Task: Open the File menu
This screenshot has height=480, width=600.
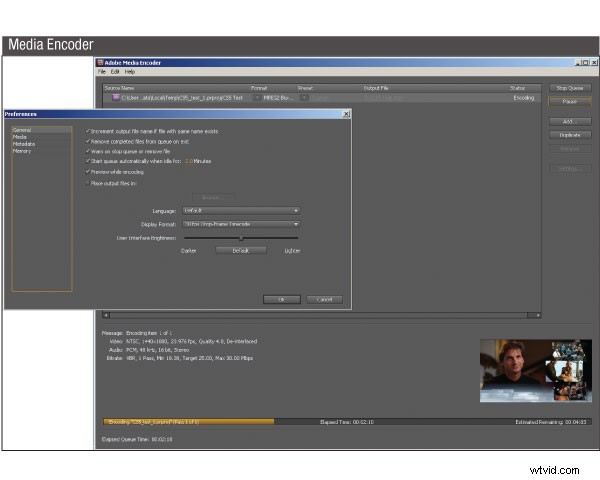Action: pyautogui.click(x=102, y=72)
